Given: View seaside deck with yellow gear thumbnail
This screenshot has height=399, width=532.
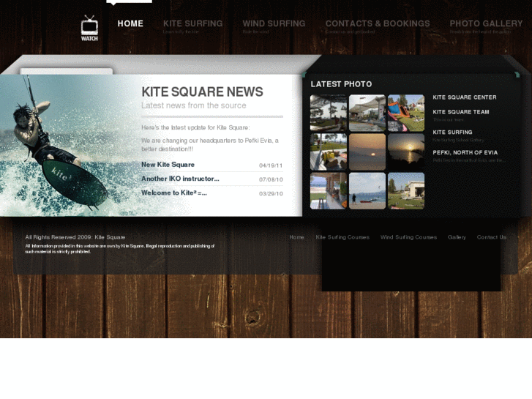Looking at the screenshot, I should point(329,152).
